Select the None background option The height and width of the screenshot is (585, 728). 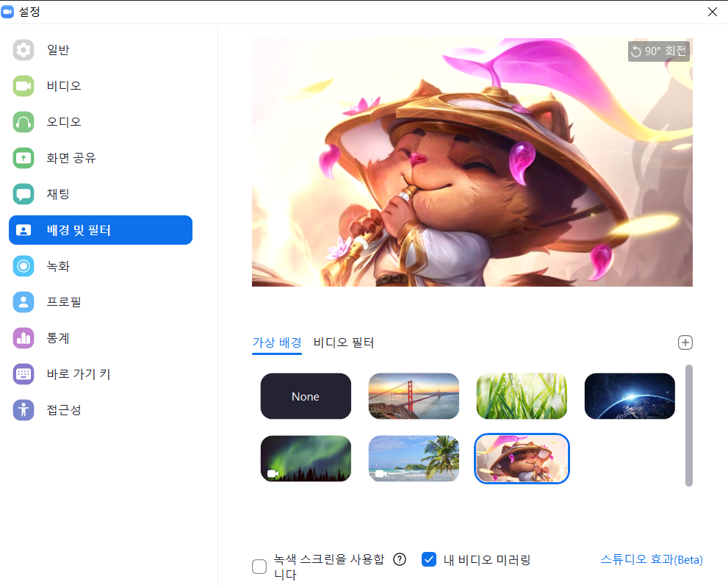[x=306, y=396]
